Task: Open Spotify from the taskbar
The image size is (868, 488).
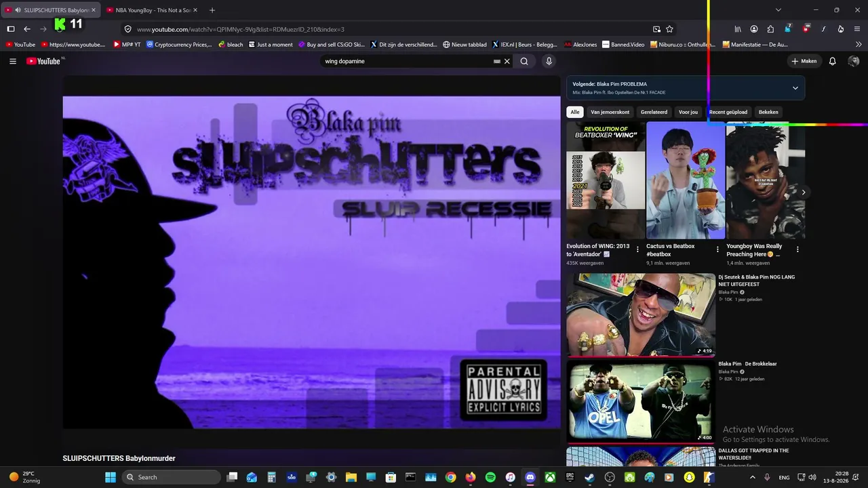Action: click(x=490, y=477)
